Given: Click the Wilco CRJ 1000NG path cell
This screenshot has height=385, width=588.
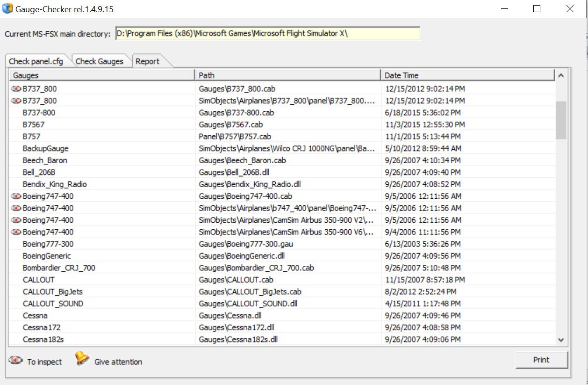Looking at the screenshot, I should click(x=287, y=148).
